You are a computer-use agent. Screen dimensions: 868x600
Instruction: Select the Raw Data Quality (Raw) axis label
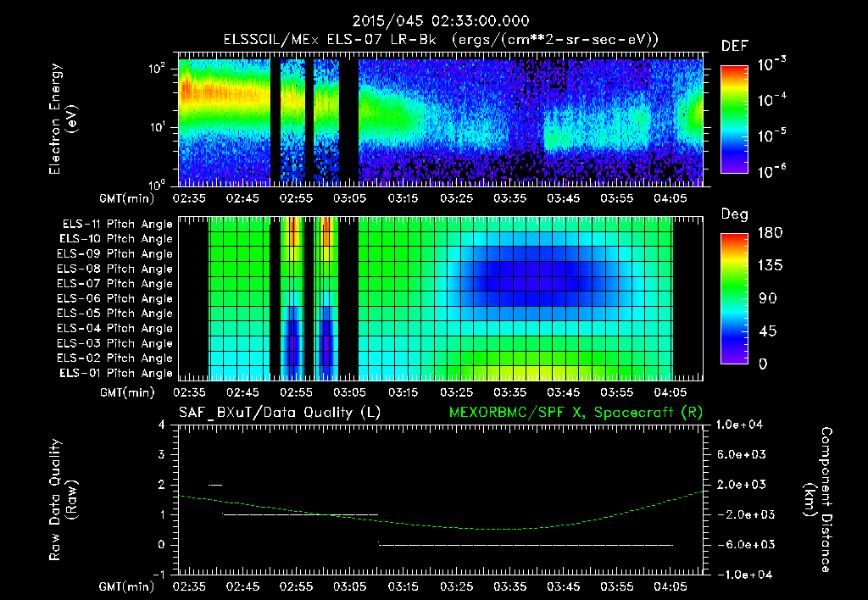(x=63, y=500)
